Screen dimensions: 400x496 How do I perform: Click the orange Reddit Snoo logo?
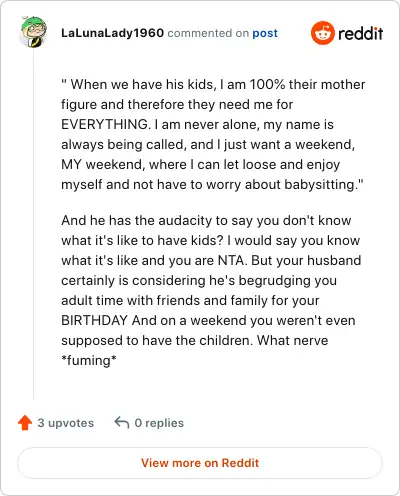322,33
